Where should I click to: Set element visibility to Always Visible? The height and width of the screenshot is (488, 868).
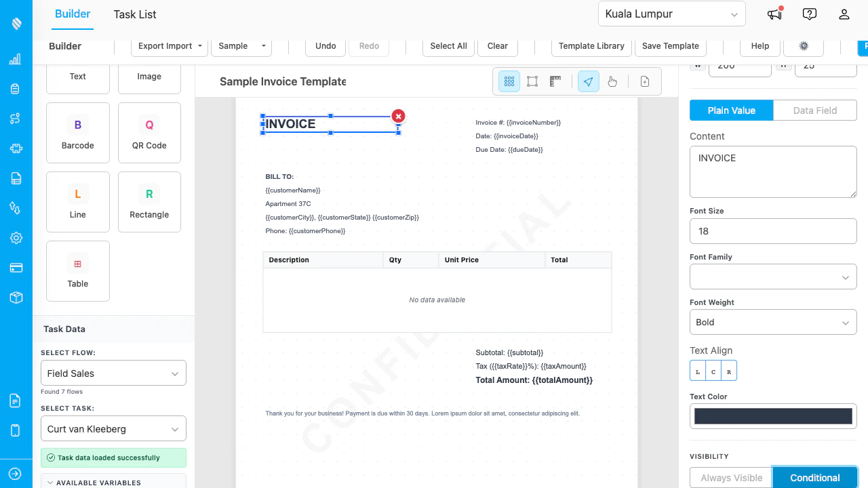730,477
